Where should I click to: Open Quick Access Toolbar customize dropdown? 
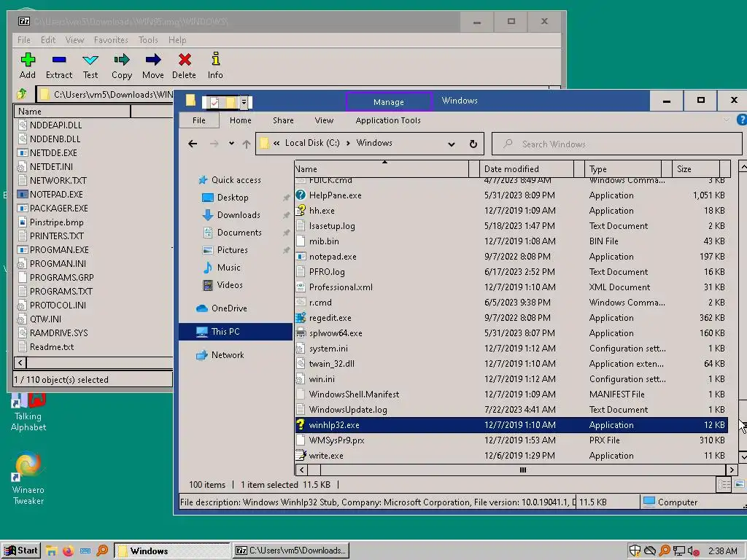(244, 102)
